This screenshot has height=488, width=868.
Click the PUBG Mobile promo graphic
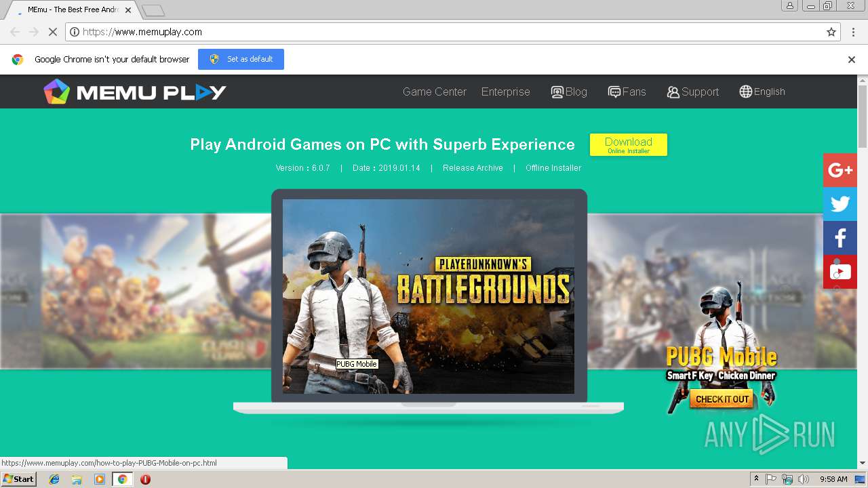tap(722, 349)
